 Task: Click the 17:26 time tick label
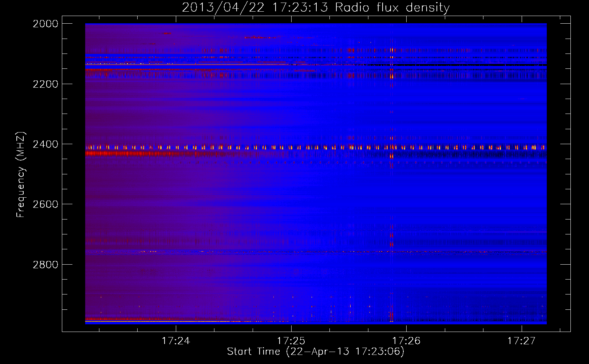[406, 341]
